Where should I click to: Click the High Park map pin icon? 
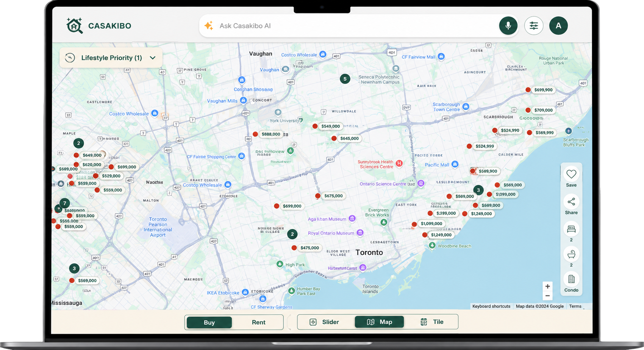280,264
